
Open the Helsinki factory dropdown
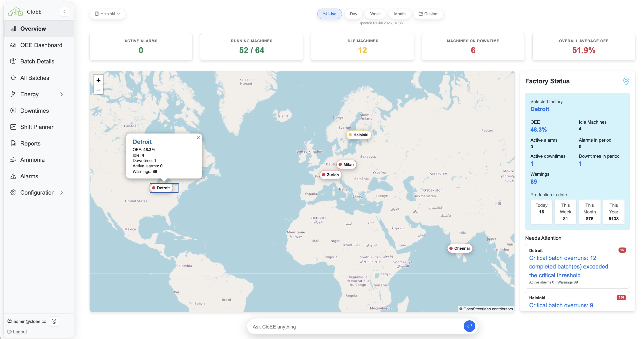(107, 14)
